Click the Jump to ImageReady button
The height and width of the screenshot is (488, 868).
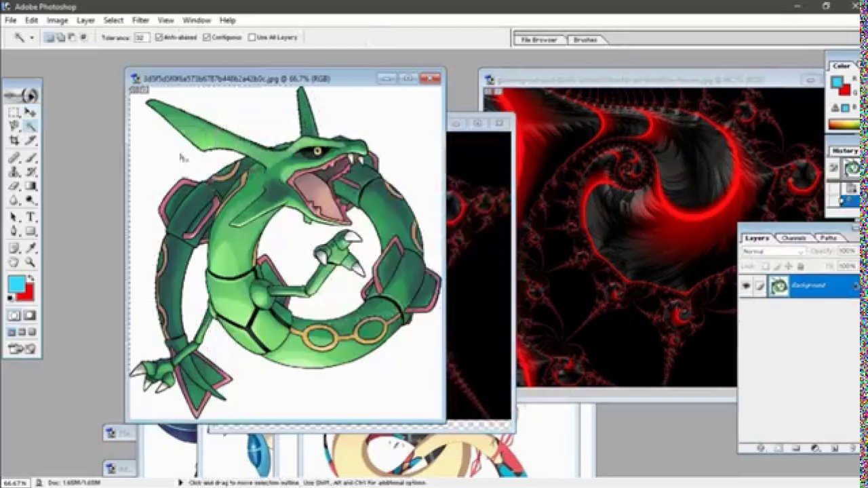(x=22, y=349)
